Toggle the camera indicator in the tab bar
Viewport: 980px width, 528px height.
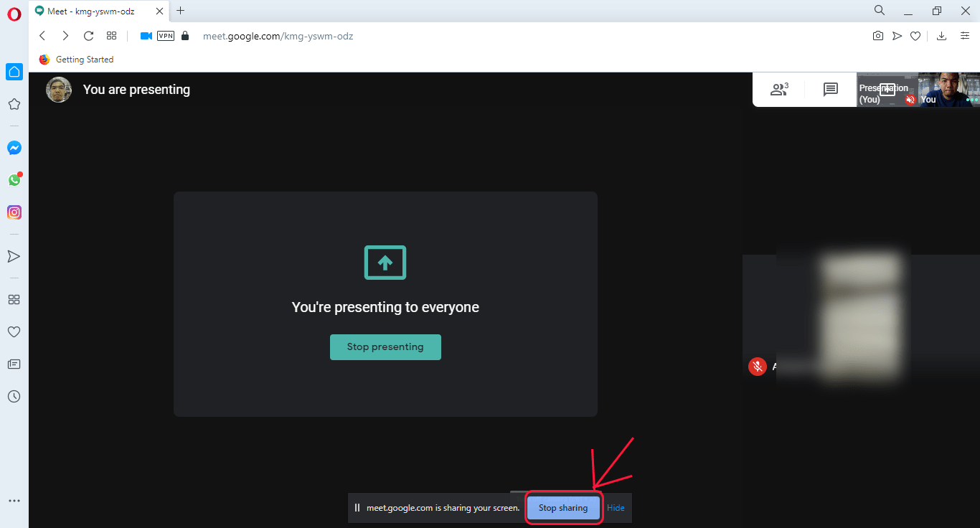coord(146,35)
